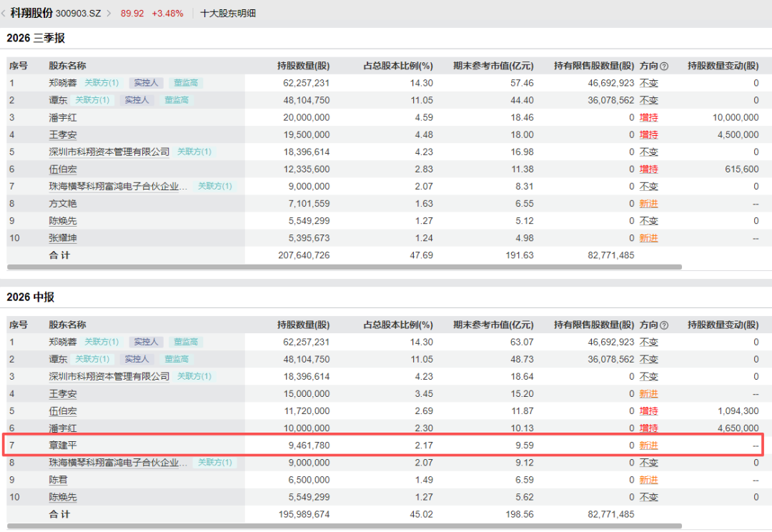
Task: Open 深圳市科翔资本管理有限公司 in the 中报 table
Action: click(109, 376)
